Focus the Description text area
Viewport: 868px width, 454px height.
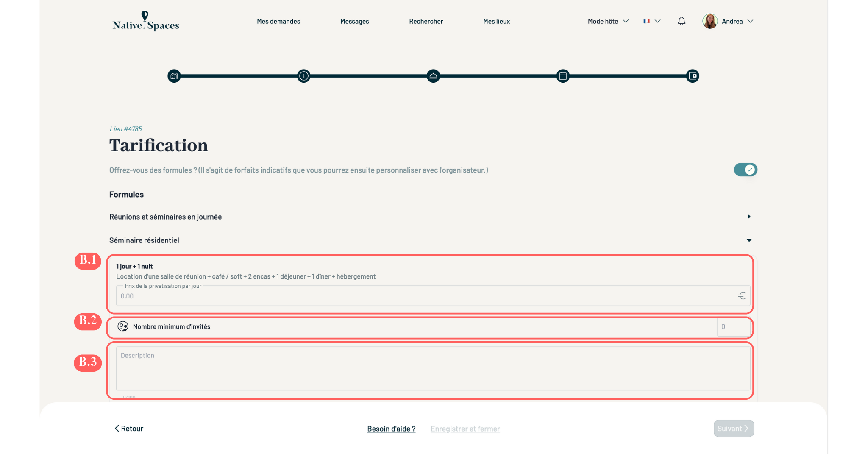pos(433,368)
